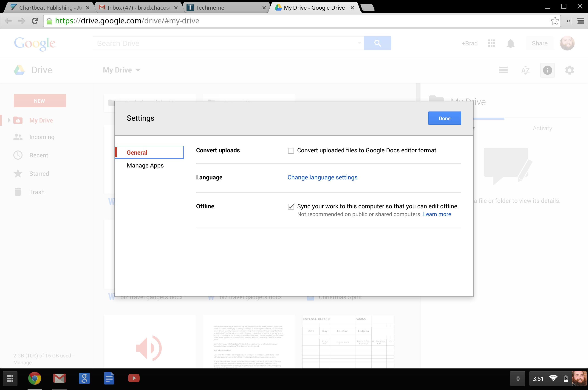This screenshot has height=390, width=588.
Task: Open Starred items in sidebar
Action: 39,174
